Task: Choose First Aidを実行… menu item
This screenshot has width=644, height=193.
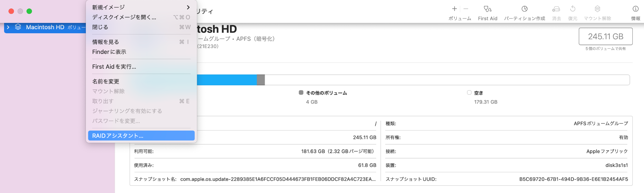Action: click(x=141, y=67)
